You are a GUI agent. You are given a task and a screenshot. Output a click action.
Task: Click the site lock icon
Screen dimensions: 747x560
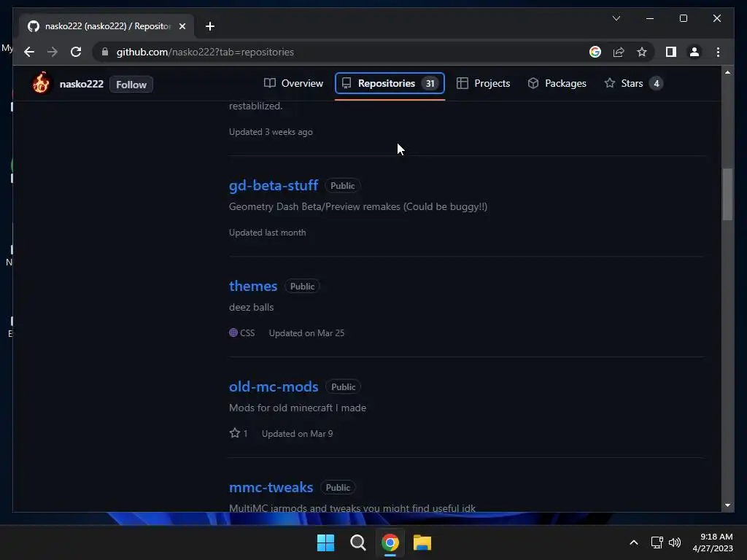[x=105, y=52]
